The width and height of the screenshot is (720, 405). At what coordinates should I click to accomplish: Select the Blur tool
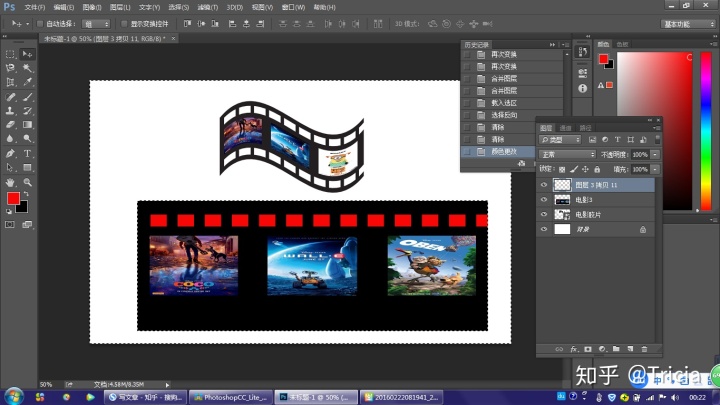tap(10, 138)
